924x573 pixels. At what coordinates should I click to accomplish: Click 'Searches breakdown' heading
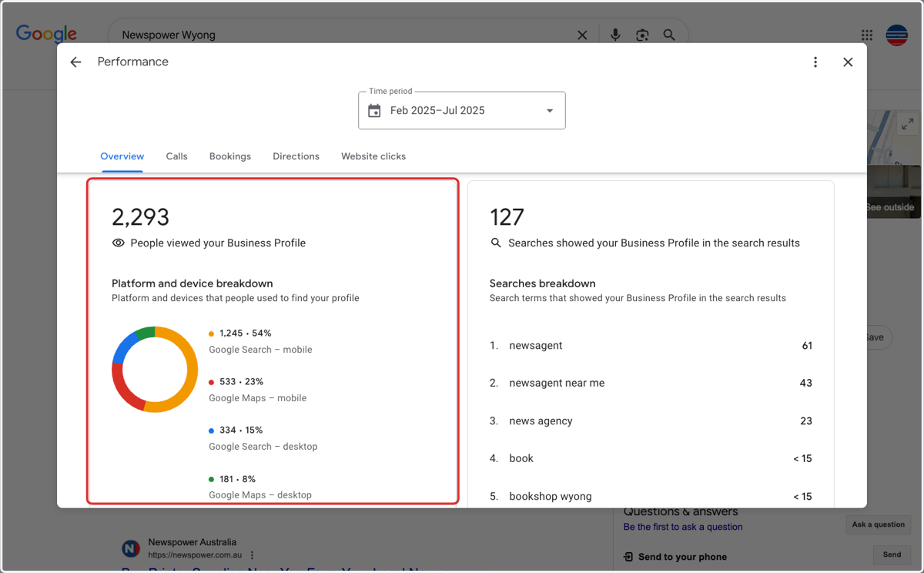(543, 283)
